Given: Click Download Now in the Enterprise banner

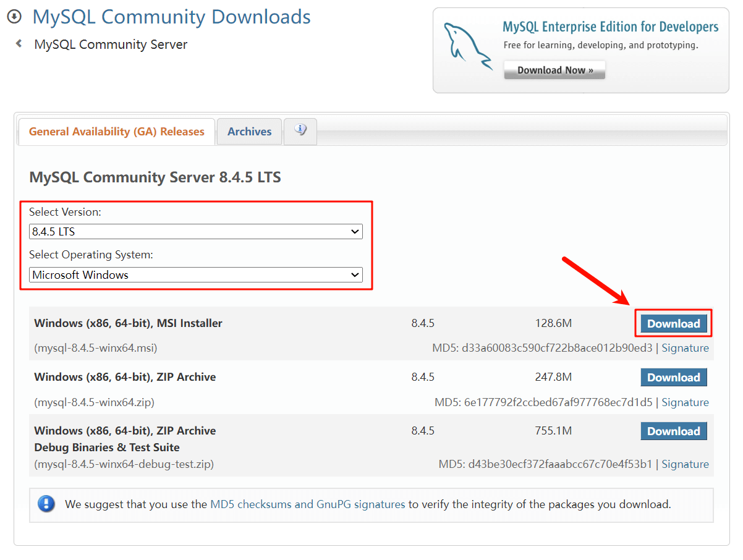Looking at the screenshot, I should pos(555,70).
